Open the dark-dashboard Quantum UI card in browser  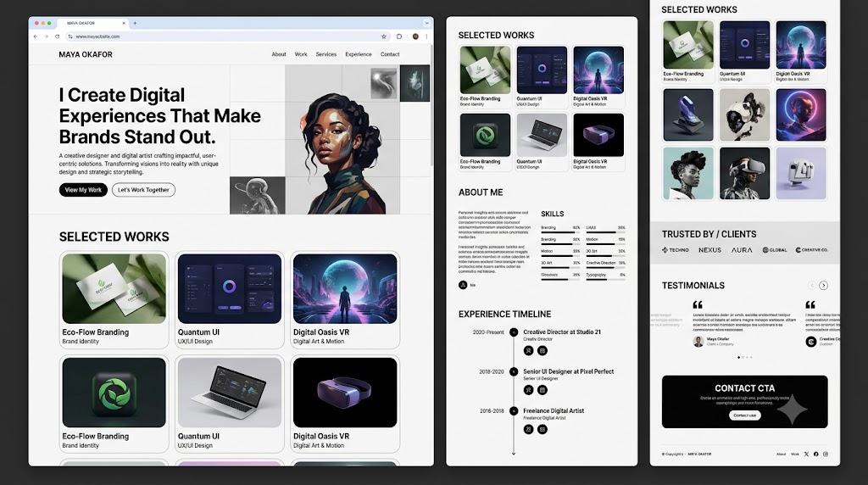click(230, 299)
